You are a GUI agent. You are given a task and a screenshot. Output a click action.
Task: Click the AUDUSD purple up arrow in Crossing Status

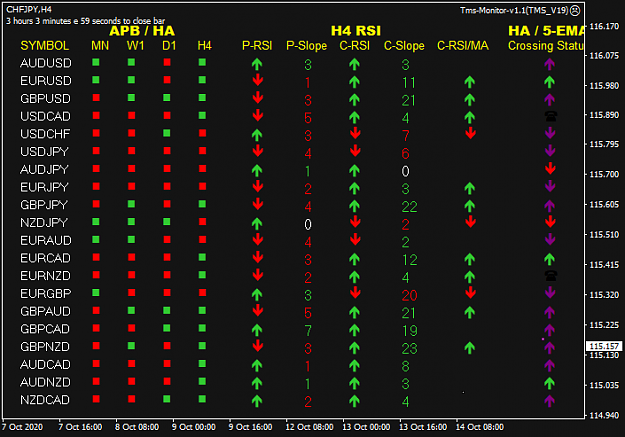point(550,64)
